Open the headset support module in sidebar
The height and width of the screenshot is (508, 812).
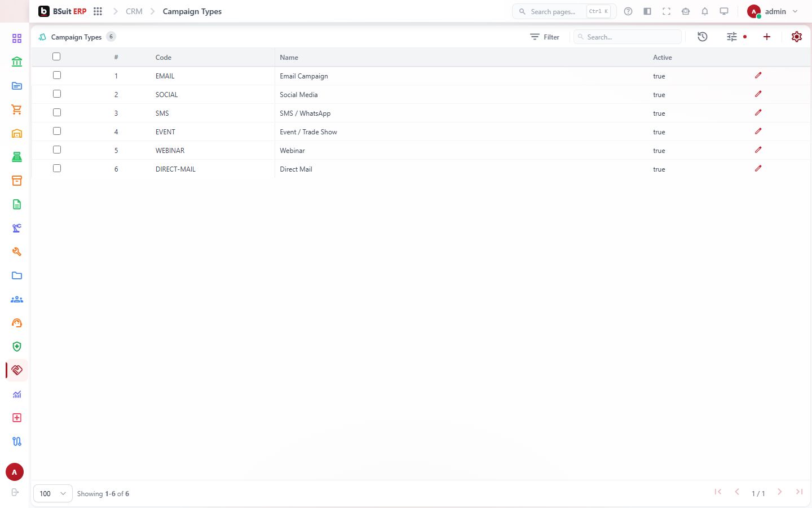pyautogui.click(x=17, y=323)
